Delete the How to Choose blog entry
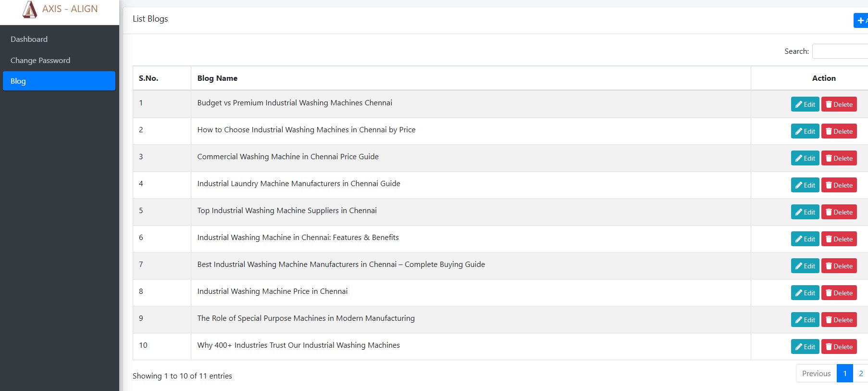This screenshot has height=391, width=868. pyautogui.click(x=839, y=131)
